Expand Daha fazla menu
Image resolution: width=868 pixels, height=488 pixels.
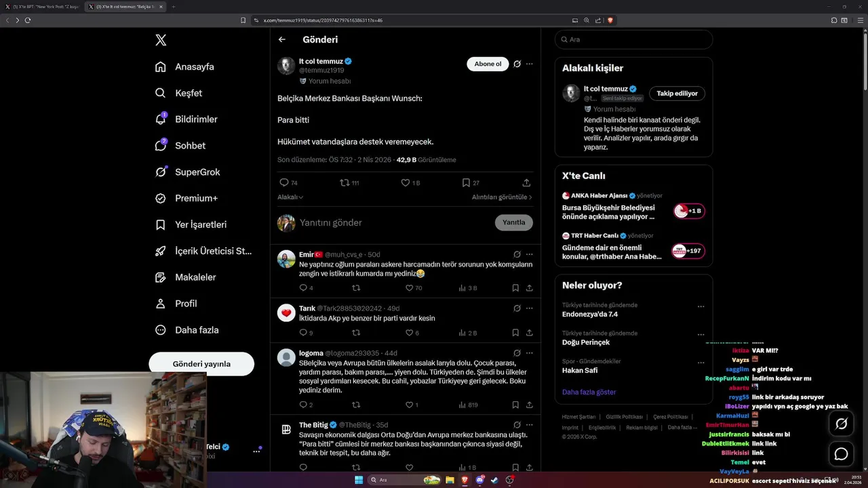(x=187, y=330)
